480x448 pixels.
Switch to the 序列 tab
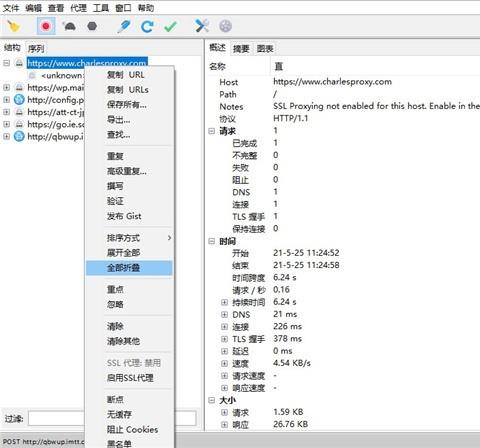[36, 49]
